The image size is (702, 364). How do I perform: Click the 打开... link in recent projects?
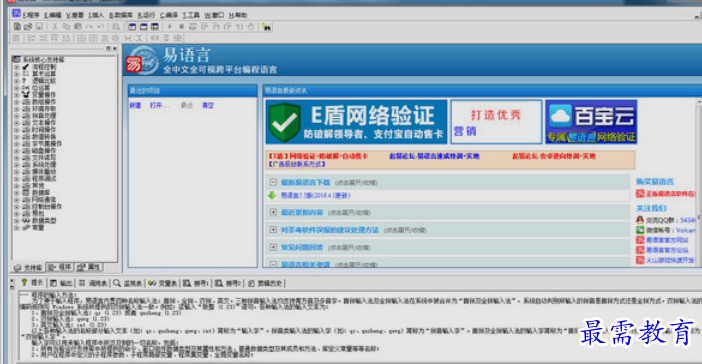tap(160, 106)
